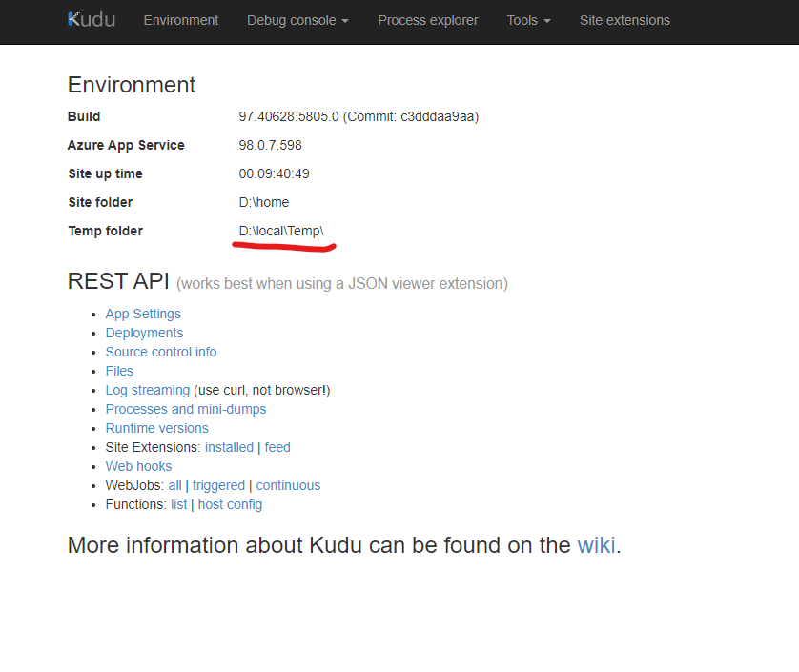View Deployments information
Image resolution: width=799 pixels, height=672 pixels.
[144, 333]
